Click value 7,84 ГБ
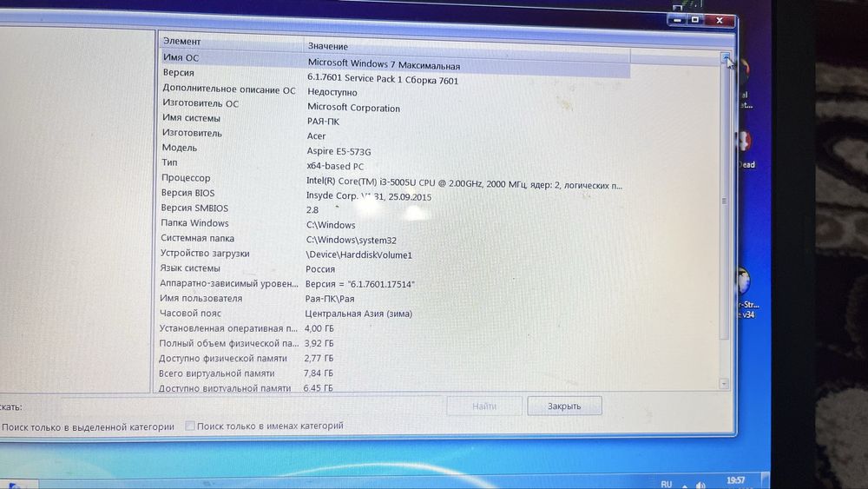868x489 pixels. tap(319, 373)
